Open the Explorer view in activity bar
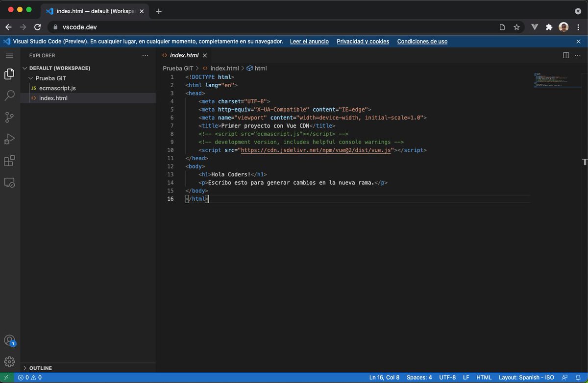588x383 pixels. coord(9,74)
